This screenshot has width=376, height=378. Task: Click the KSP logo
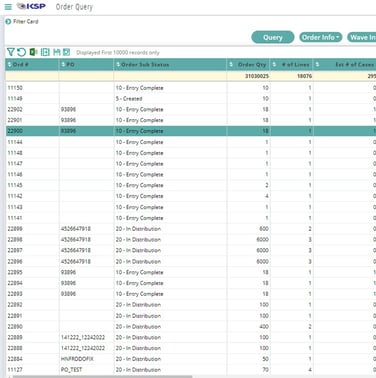point(32,6)
